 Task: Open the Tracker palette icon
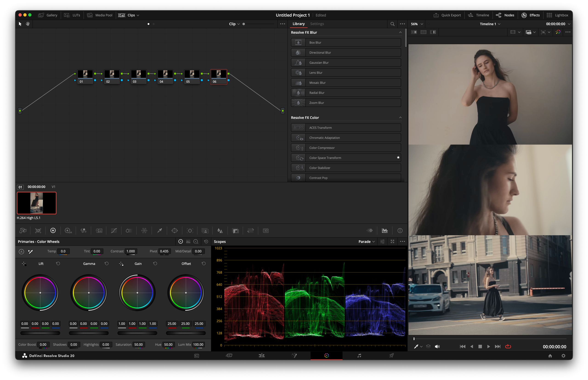click(x=190, y=230)
